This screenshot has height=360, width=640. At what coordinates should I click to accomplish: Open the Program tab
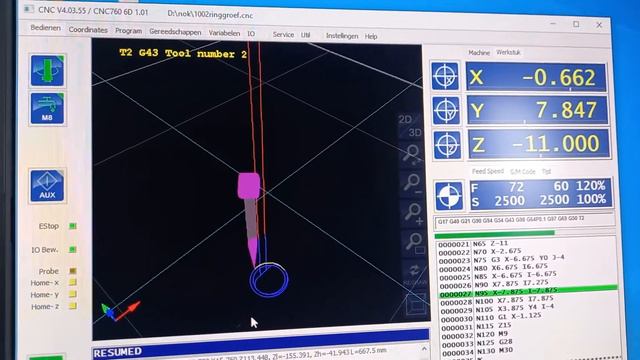tap(129, 31)
